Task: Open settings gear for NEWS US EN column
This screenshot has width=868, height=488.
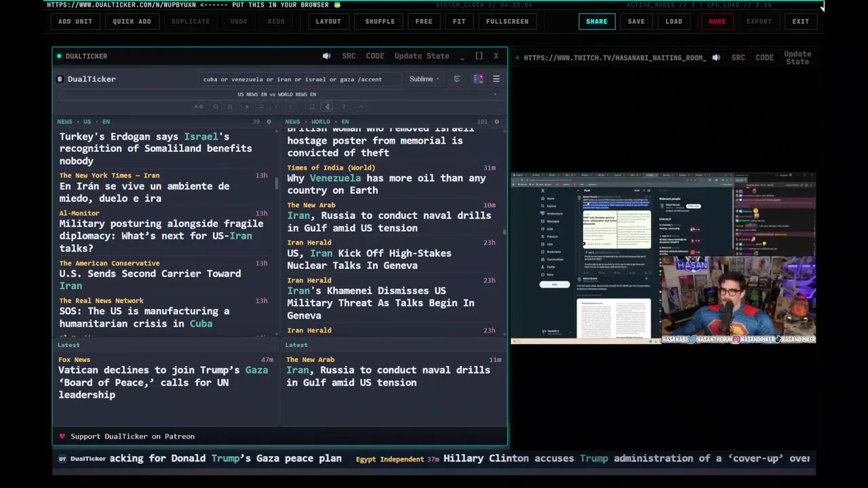Action: (269, 122)
